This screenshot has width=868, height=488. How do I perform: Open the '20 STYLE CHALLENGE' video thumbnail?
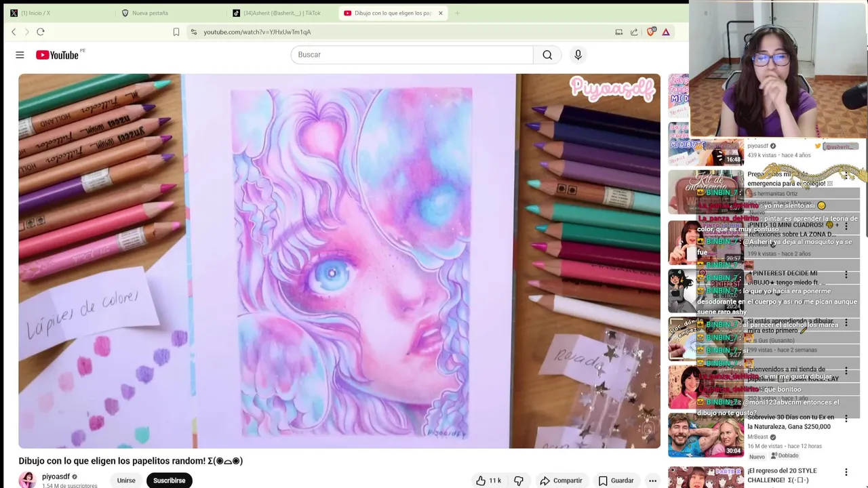(x=706, y=477)
